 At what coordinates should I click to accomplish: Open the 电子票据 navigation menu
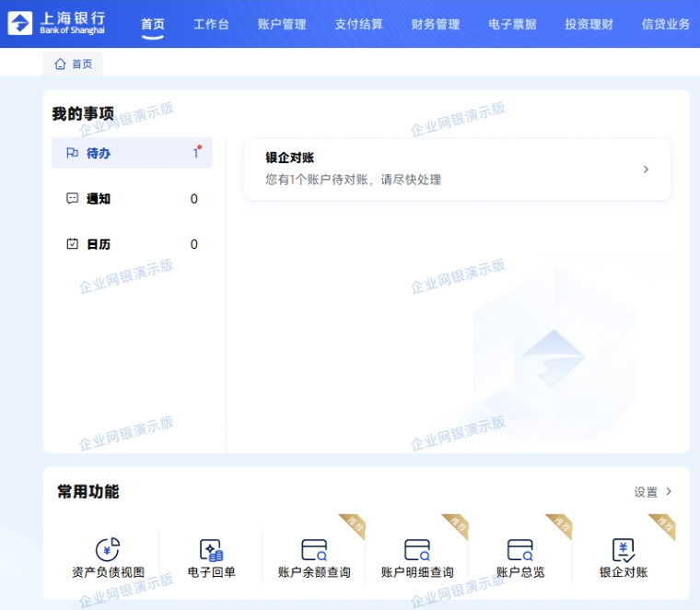[512, 24]
